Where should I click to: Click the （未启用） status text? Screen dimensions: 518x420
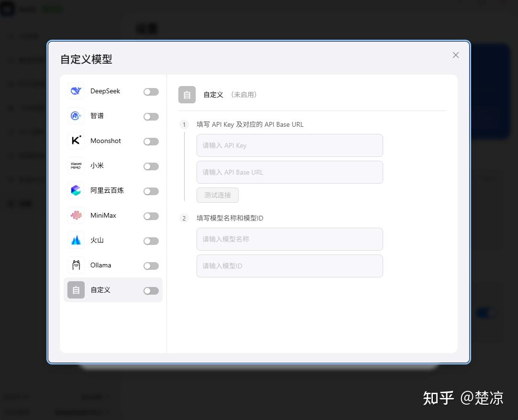tap(244, 95)
